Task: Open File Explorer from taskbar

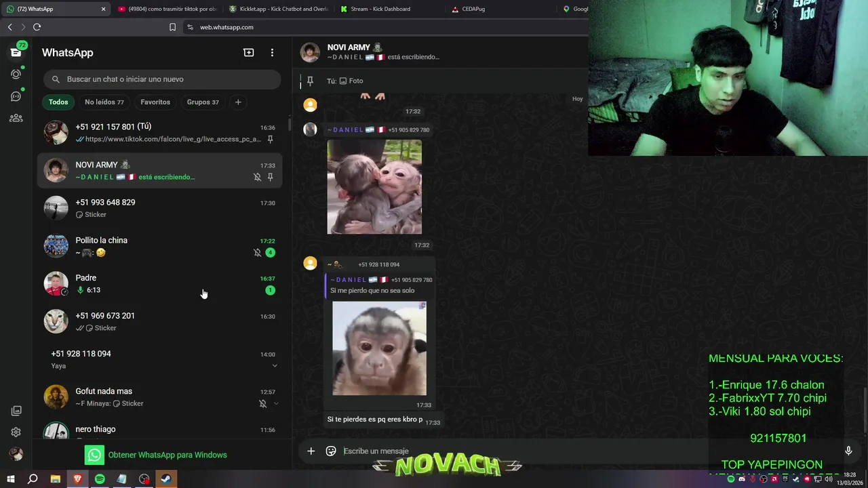Action: pyautogui.click(x=56, y=479)
